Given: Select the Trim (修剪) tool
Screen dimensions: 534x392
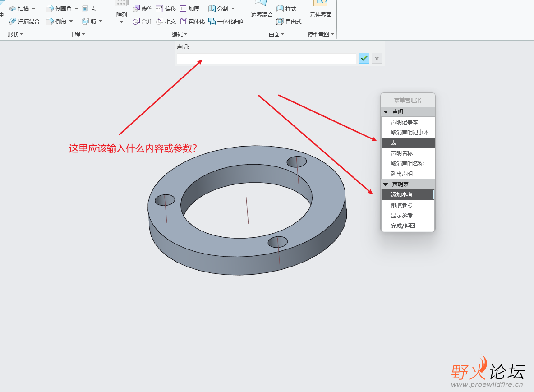Looking at the screenshot, I should point(143,9).
